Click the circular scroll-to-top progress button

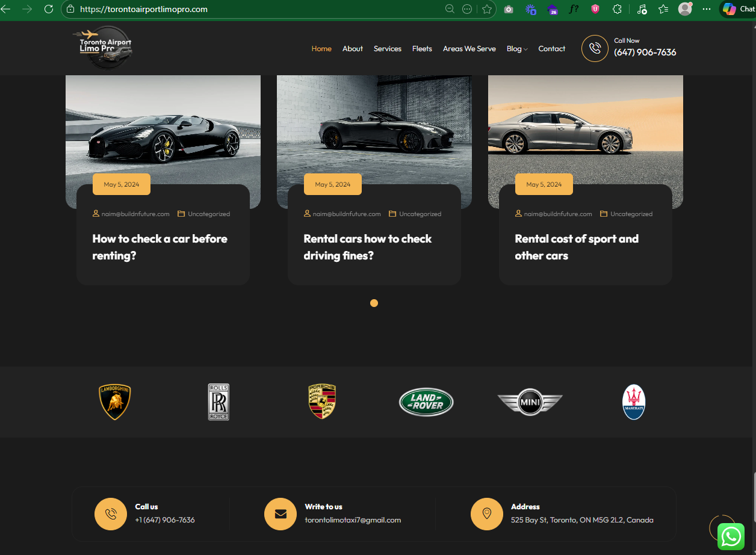point(722,528)
